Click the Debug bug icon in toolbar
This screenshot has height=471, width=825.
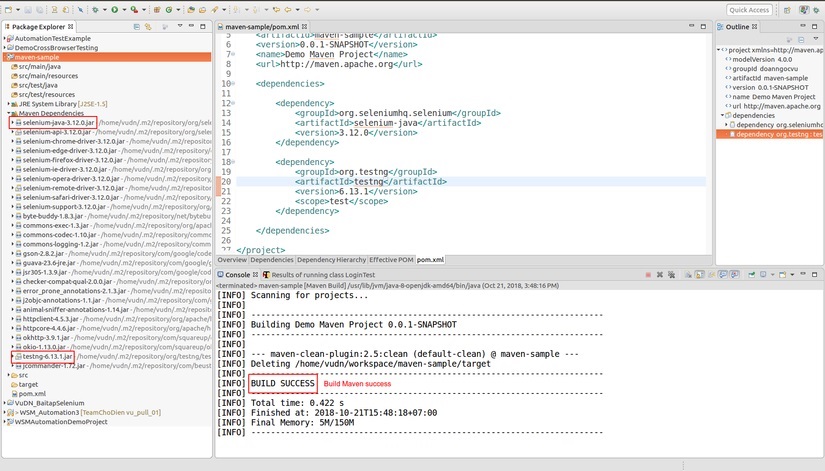pyautogui.click(x=97, y=9)
